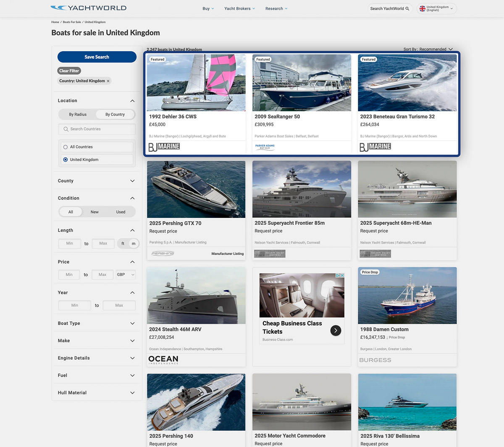Open the 1988 Damen Custom boat photo
Image resolution: width=504 pixels, height=447 pixels.
(x=407, y=295)
